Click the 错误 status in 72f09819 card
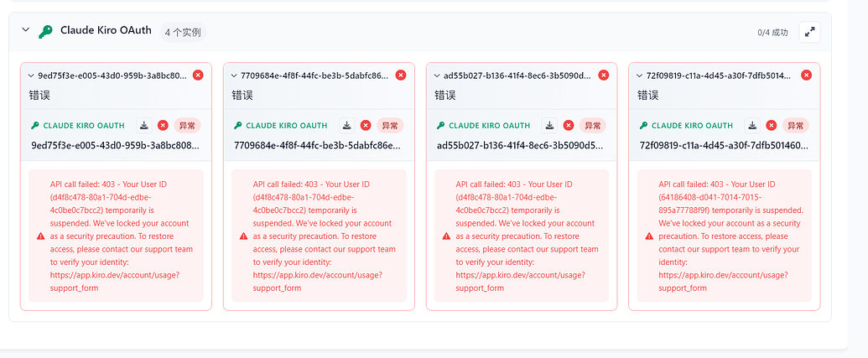 [647, 96]
